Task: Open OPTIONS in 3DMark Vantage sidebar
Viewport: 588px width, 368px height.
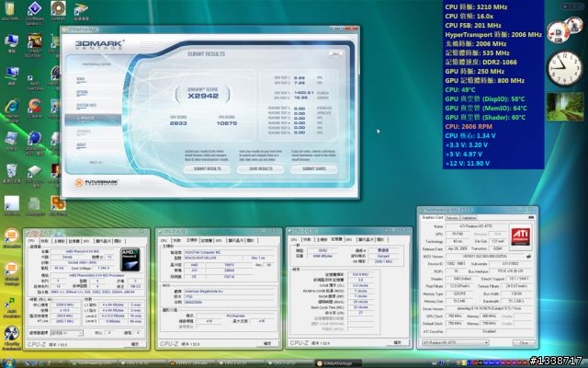Action: point(82,92)
